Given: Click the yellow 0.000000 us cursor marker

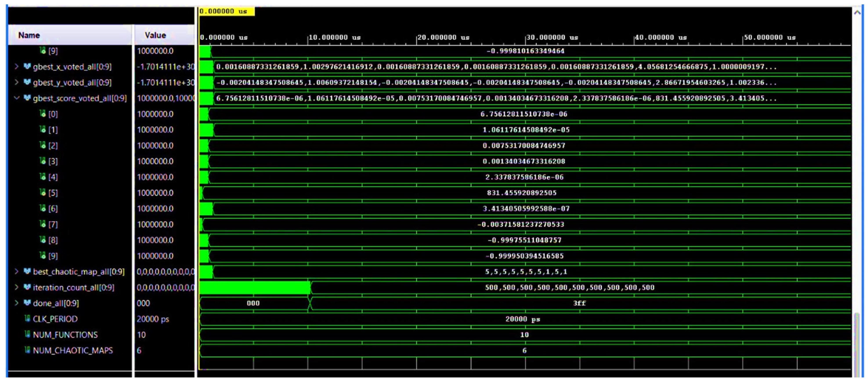Looking at the screenshot, I should click(x=226, y=11).
